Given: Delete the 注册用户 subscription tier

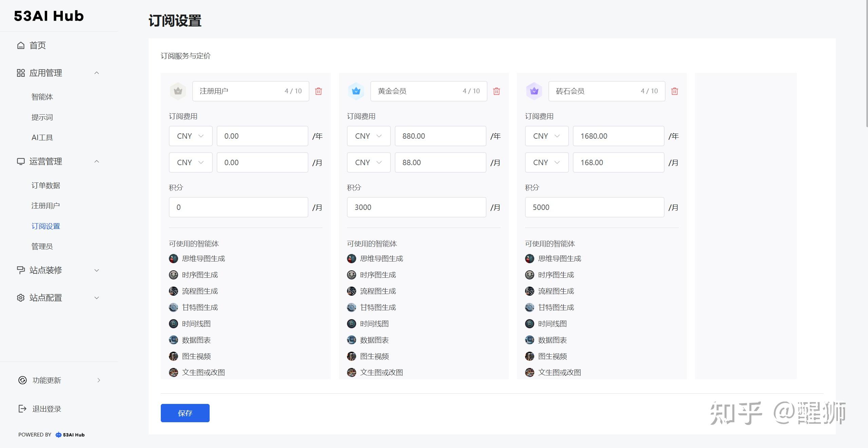Looking at the screenshot, I should 318,91.
